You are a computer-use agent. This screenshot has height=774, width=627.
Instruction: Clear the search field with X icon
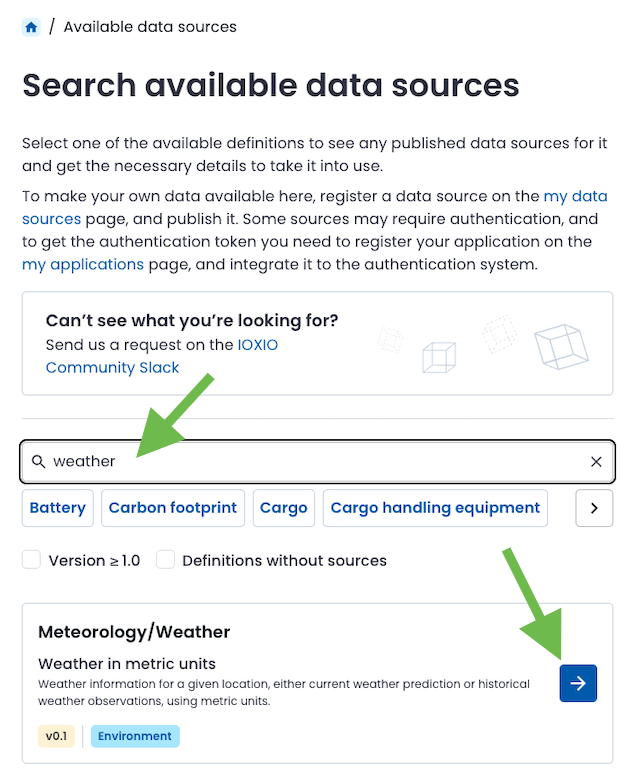(x=596, y=462)
